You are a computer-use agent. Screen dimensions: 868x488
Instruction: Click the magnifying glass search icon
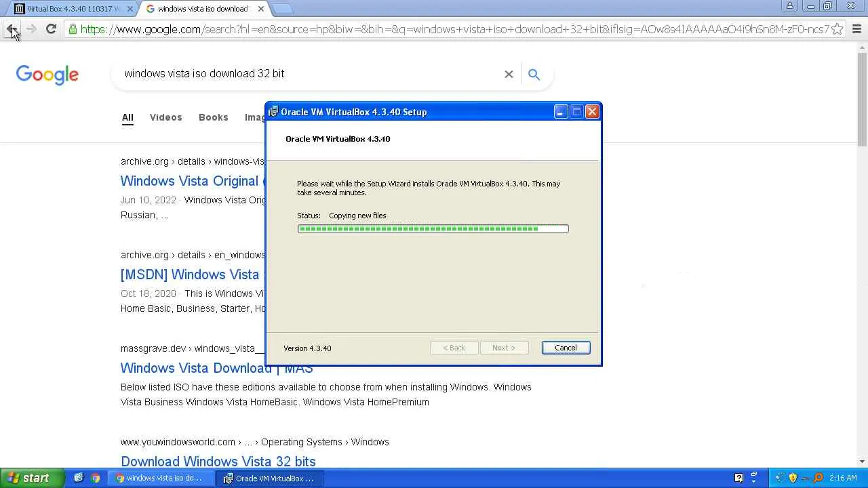pyautogui.click(x=534, y=74)
